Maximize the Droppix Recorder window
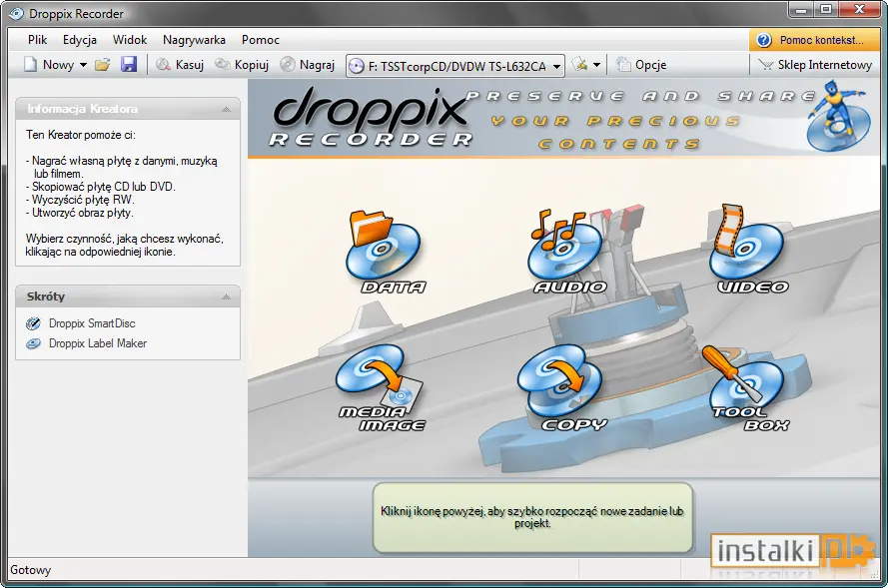Screen dimensions: 888x588 pos(826,10)
